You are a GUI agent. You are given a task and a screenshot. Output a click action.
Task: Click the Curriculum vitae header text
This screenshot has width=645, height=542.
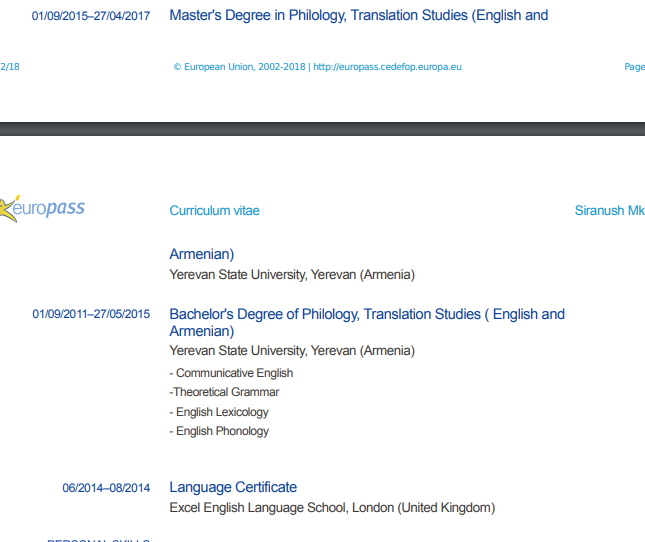point(214,211)
